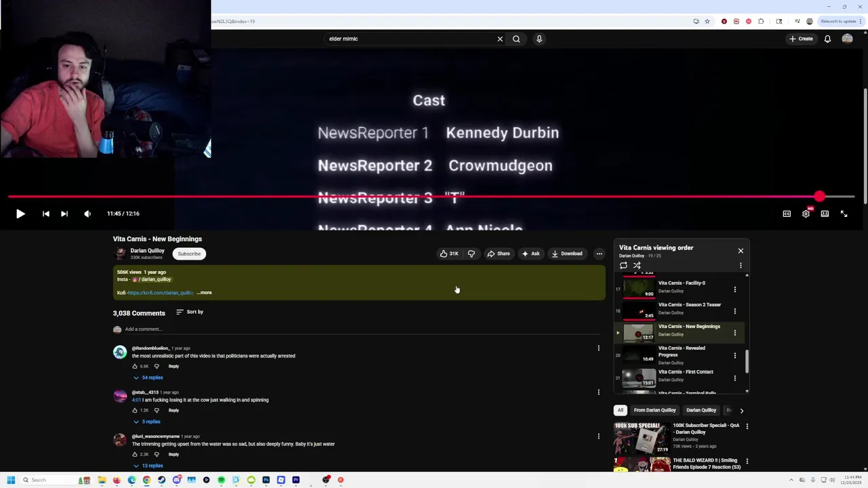Image resolution: width=868 pixels, height=488 pixels.
Task: Open Steam from the taskbar
Action: (161, 480)
